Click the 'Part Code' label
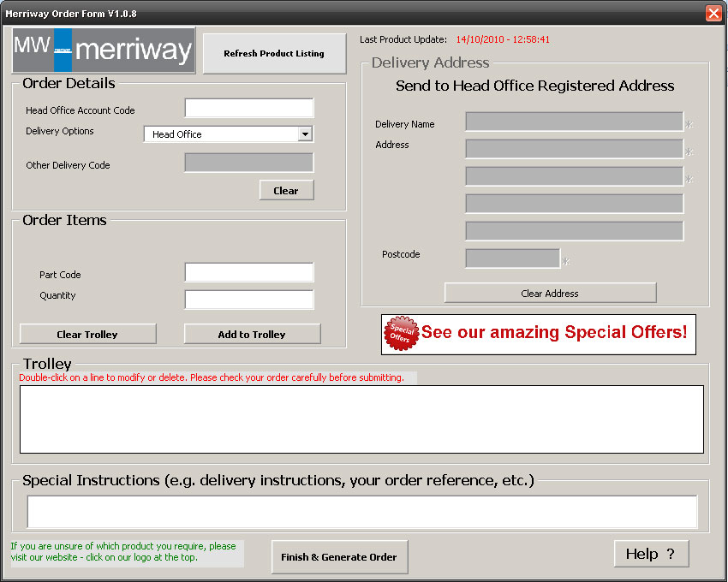The width and height of the screenshot is (728, 582). (60, 275)
